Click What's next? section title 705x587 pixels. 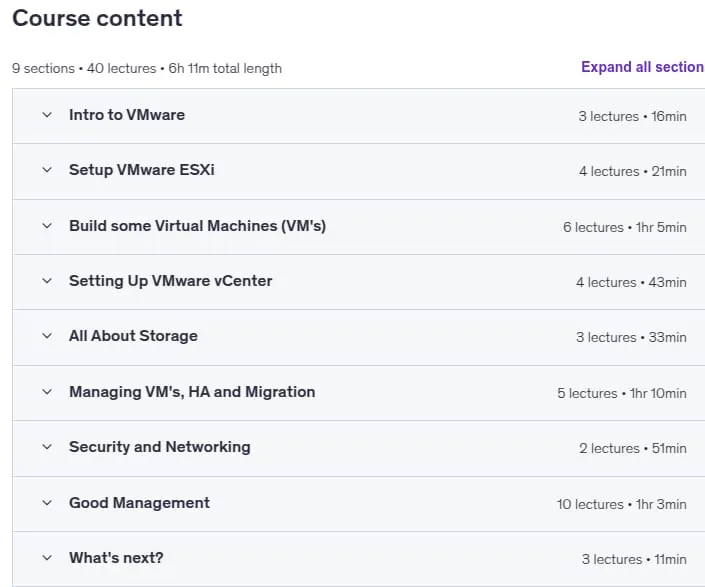point(116,558)
